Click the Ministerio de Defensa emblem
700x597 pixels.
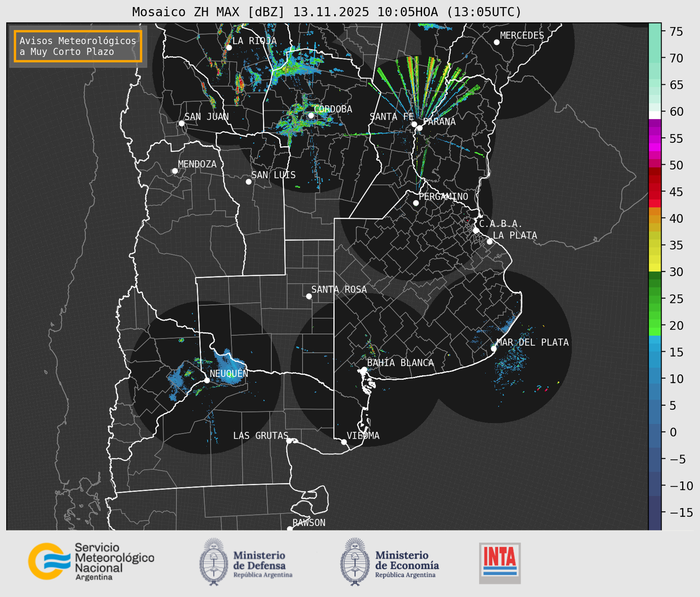pyautogui.click(x=214, y=562)
